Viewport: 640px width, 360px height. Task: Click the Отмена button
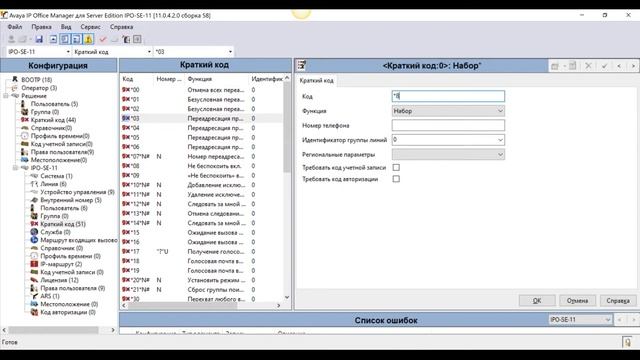point(577,300)
